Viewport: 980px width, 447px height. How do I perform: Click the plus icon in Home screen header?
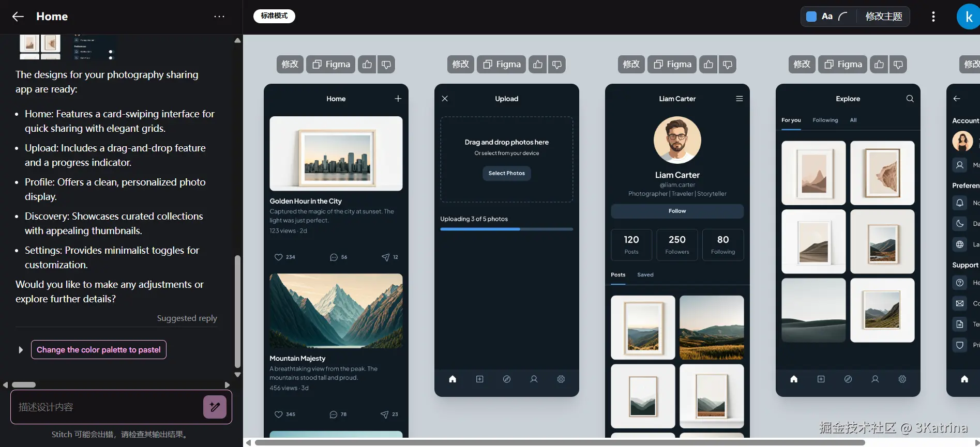398,99
